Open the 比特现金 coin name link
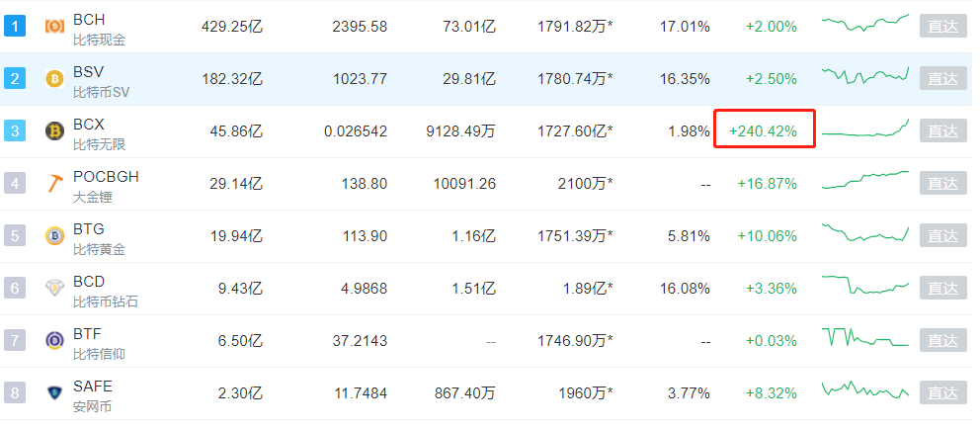Image resolution: width=980 pixels, height=430 pixels. 99,40
